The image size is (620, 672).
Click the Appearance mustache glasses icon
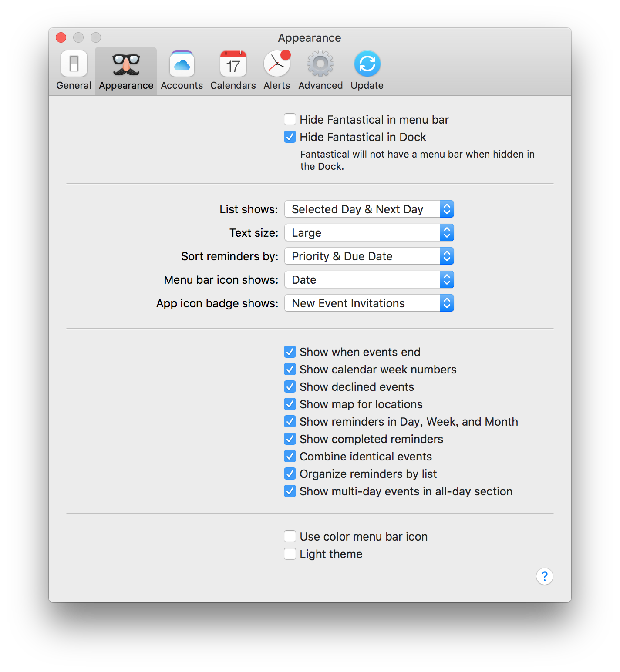tap(126, 64)
